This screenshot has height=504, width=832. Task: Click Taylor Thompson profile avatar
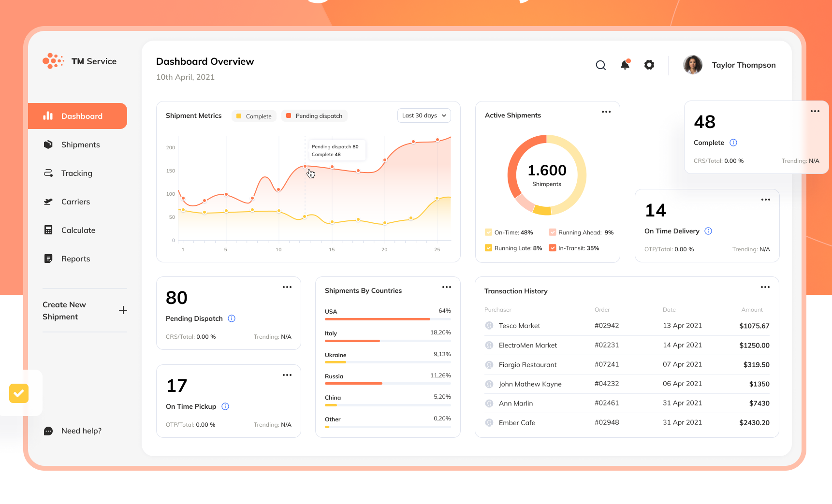(x=693, y=65)
